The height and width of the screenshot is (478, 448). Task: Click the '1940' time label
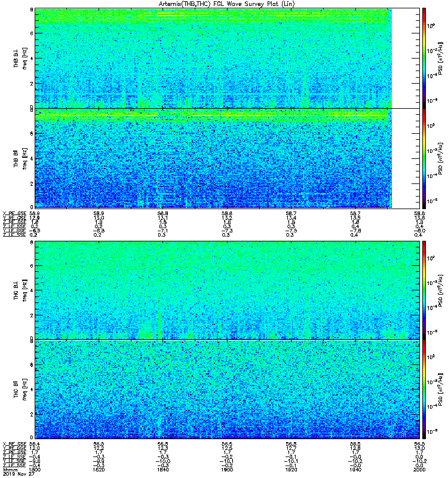pyautogui.click(x=355, y=470)
